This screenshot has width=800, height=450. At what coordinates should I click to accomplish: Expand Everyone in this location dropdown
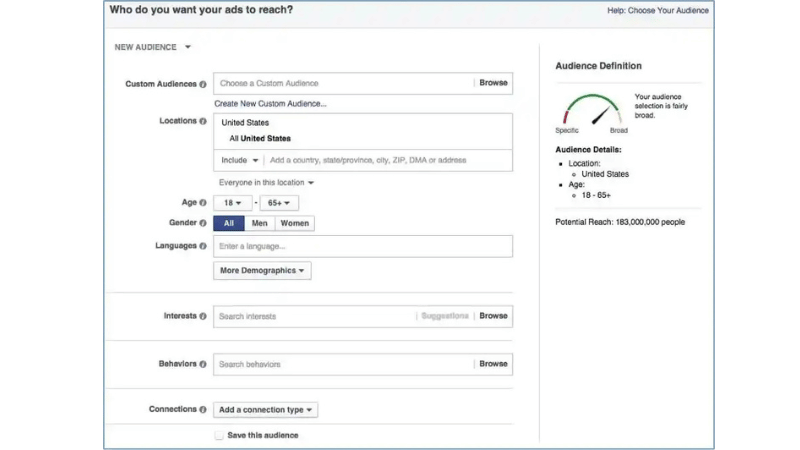266,183
